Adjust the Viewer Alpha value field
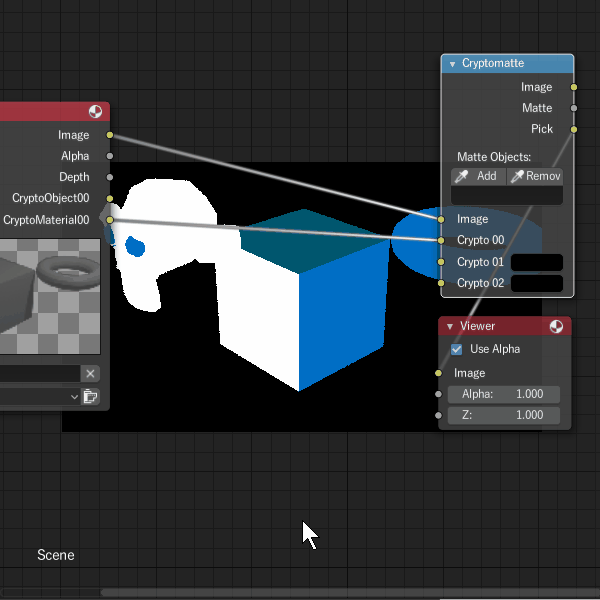 504,394
